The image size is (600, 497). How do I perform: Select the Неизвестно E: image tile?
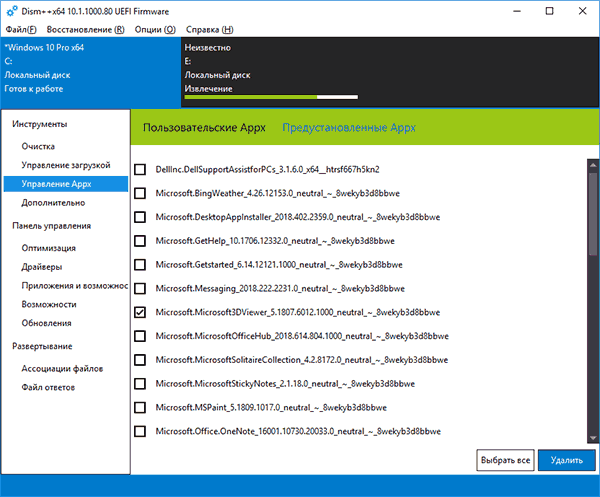pyautogui.click(x=390, y=72)
